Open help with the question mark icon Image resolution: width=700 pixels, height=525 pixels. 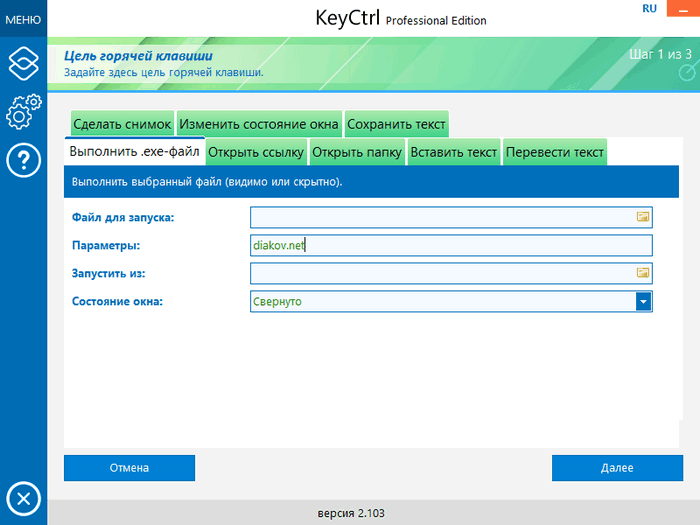click(23, 160)
